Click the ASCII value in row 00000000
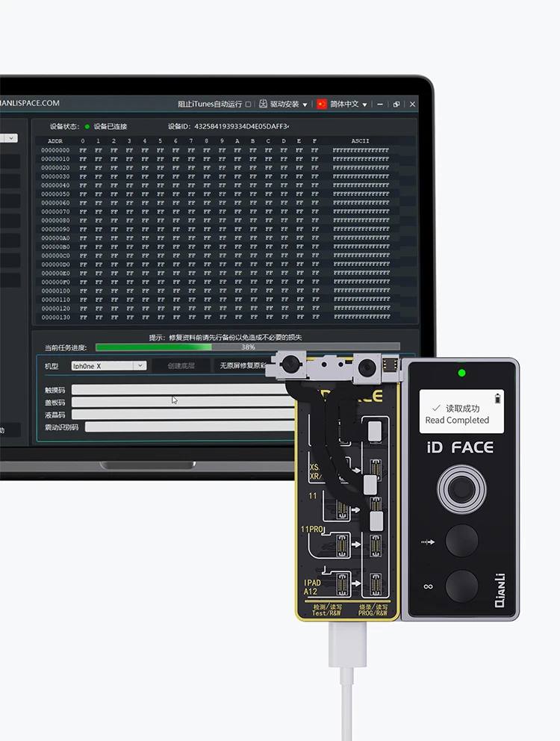 [361, 150]
